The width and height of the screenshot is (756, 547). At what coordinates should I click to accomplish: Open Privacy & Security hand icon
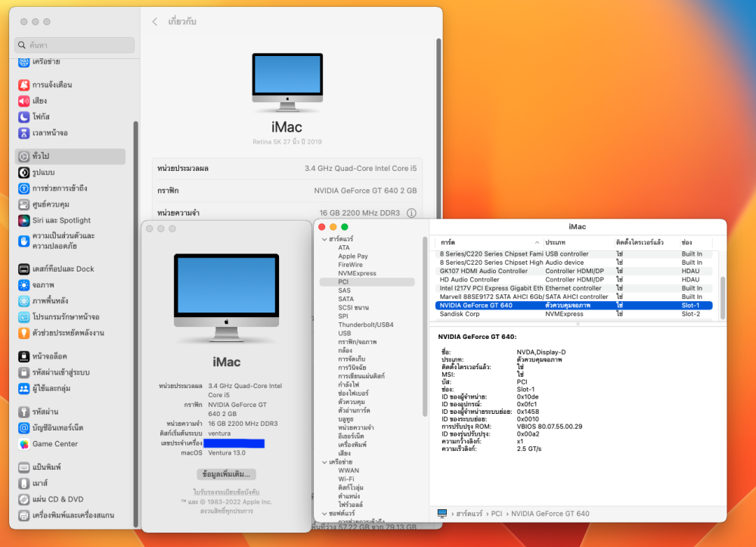pyautogui.click(x=23, y=241)
